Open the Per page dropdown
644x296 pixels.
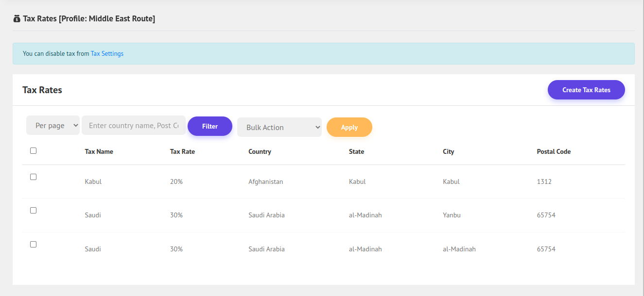(53, 126)
